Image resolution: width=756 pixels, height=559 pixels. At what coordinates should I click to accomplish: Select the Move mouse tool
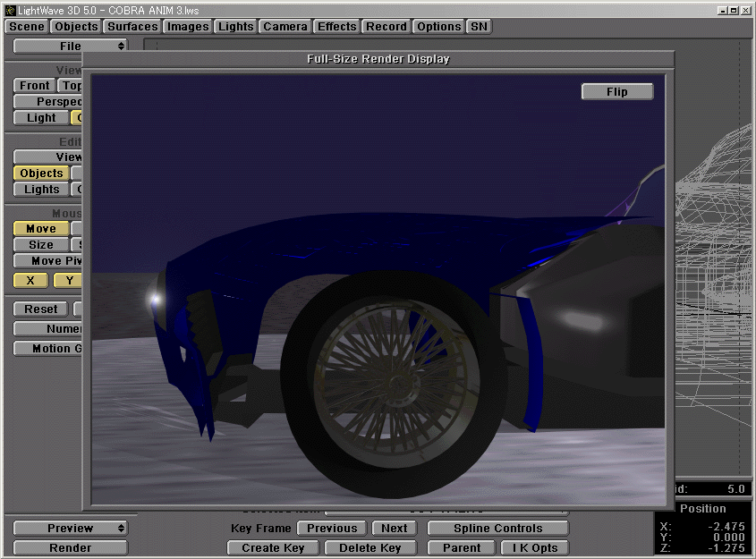[x=39, y=228]
